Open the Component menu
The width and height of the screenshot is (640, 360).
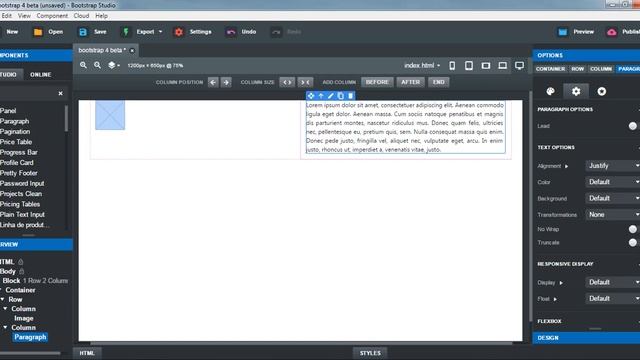click(x=52, y=16)
